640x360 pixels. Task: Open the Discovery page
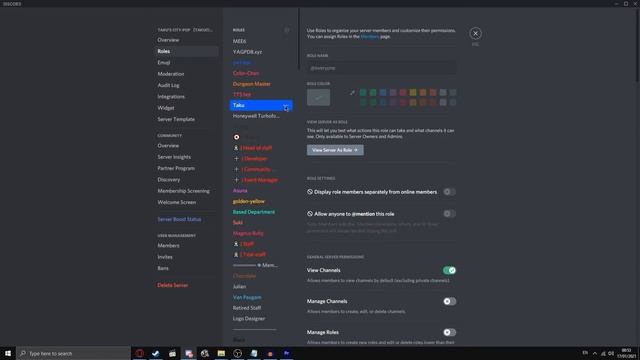(169, 180)
